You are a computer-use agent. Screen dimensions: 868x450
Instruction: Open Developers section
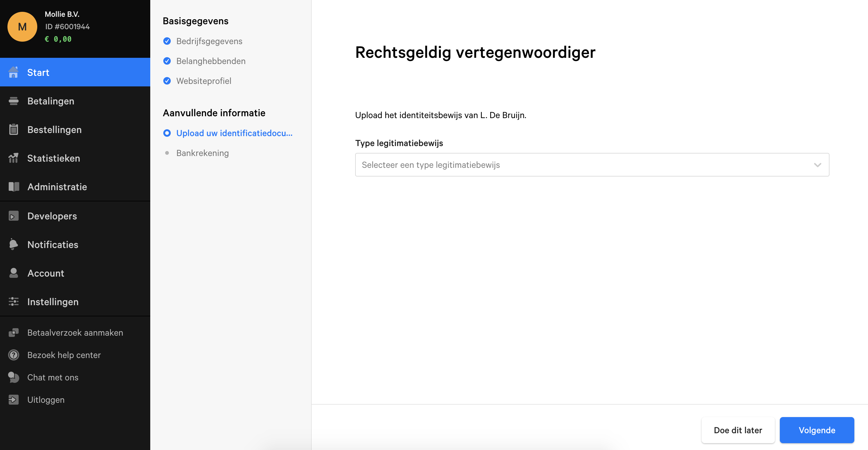click(75, 216)
